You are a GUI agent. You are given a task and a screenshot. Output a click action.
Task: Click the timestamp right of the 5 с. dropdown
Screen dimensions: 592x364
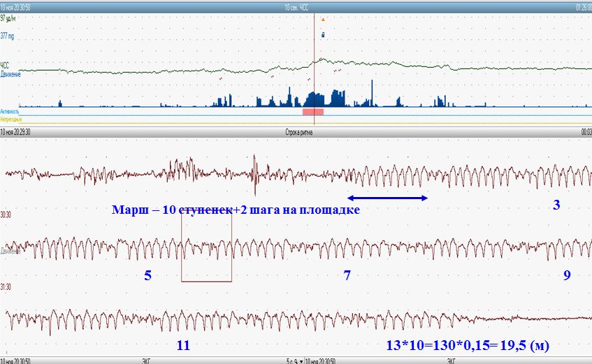pyautogui.click(x=320, y=361)
